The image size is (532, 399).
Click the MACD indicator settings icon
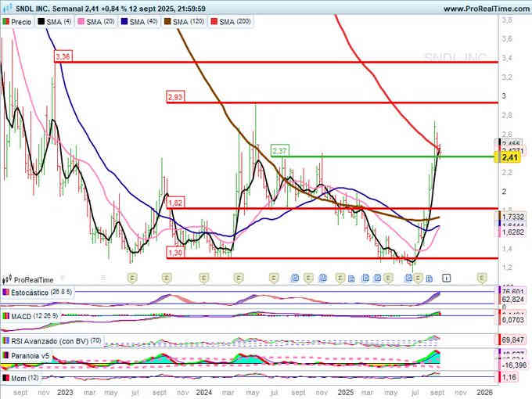(5, 316)
